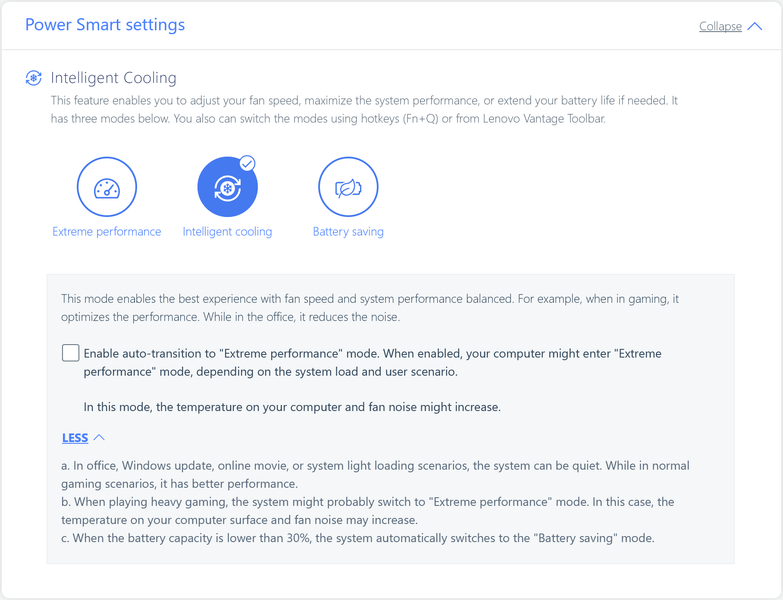
Task: Click the "Power Smart settings" title
Action: (105, 25)
